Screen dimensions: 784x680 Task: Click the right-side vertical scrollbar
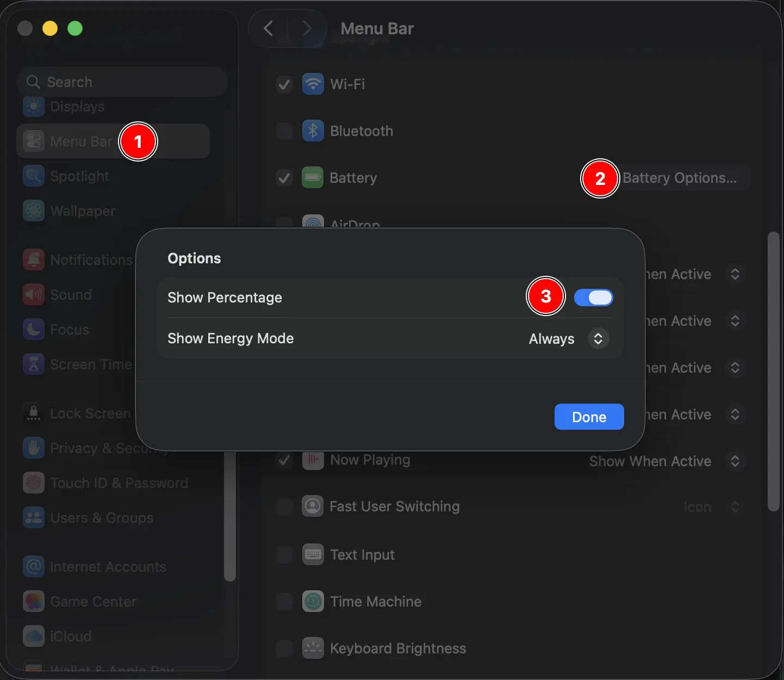tap(774, 372)
